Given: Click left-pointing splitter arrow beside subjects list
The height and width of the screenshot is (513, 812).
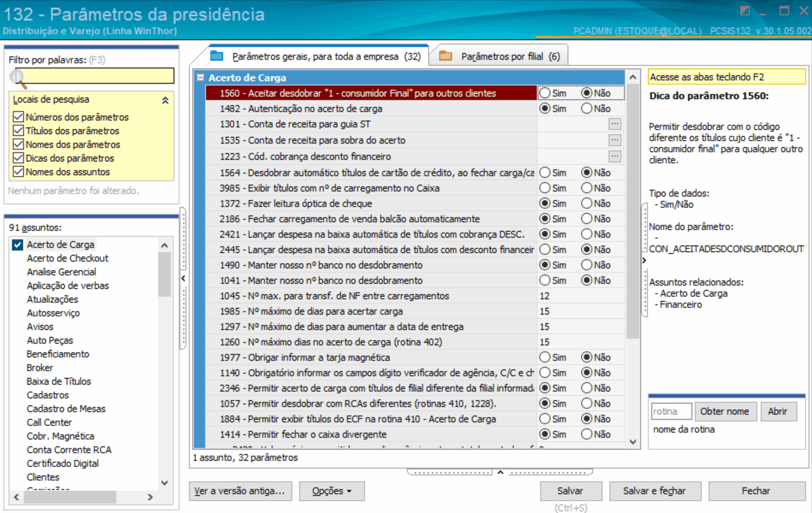Looking at the screenshot, I should pyautogui.click(x=183, y=278).
